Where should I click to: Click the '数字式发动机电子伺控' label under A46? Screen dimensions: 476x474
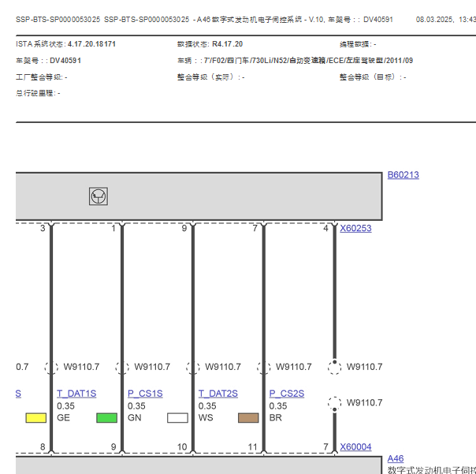(x=432, y=470)
